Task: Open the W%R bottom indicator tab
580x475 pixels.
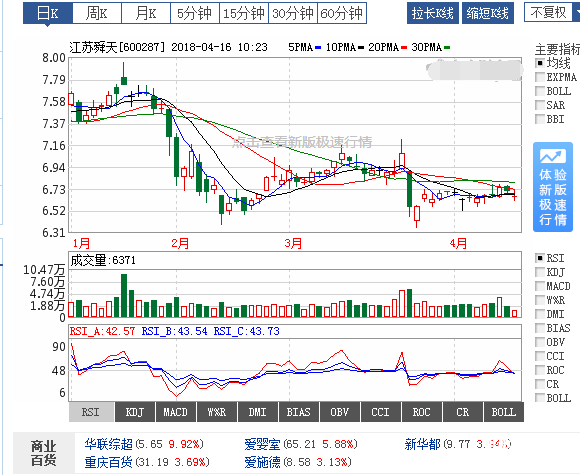Action: pyautogui.click(x=217, y=412)
